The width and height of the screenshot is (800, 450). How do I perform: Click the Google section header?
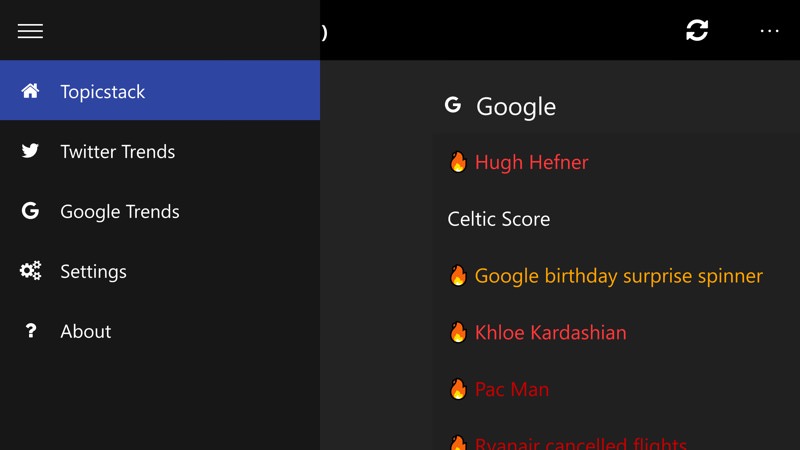[516, 107]
